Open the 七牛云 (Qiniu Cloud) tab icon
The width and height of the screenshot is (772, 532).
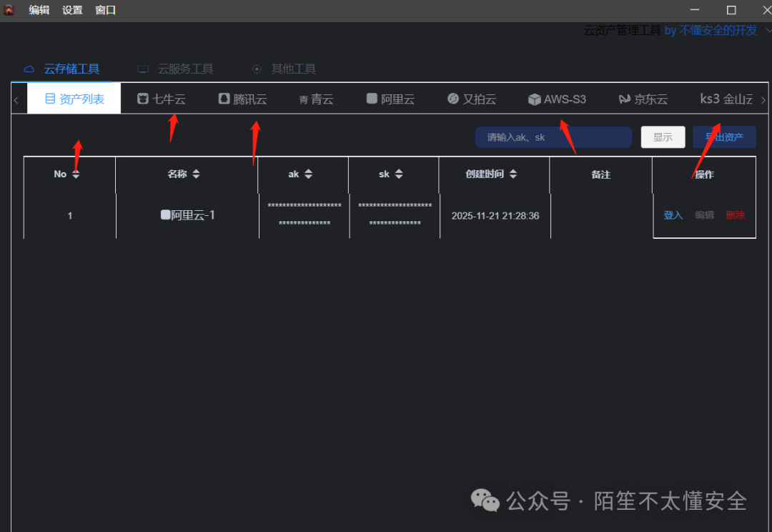tap(144, 99)
